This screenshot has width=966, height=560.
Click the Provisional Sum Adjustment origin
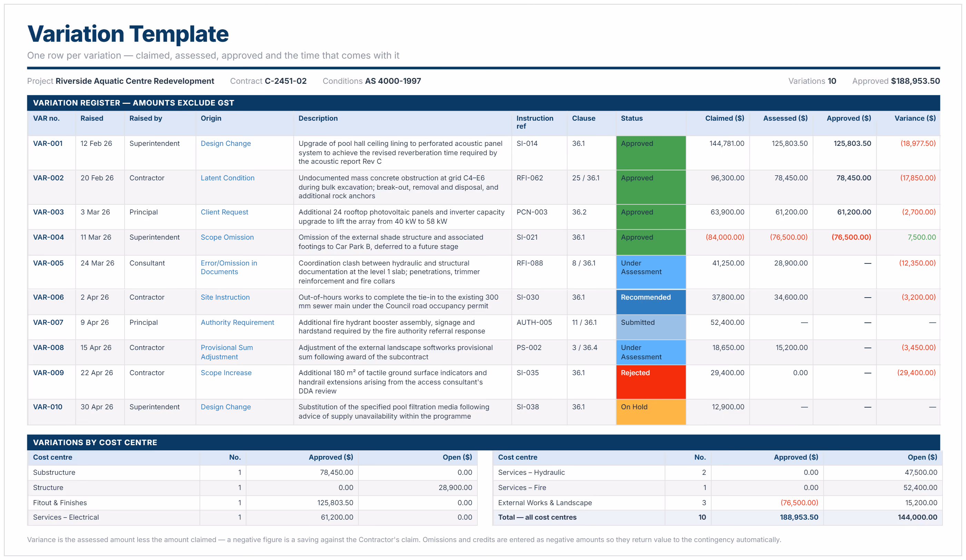coord(227,352)
